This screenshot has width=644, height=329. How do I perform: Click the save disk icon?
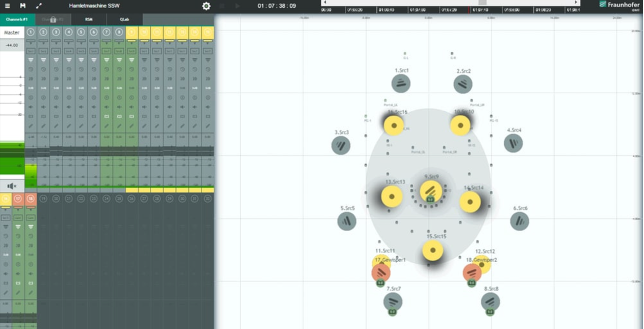(23, 6)
